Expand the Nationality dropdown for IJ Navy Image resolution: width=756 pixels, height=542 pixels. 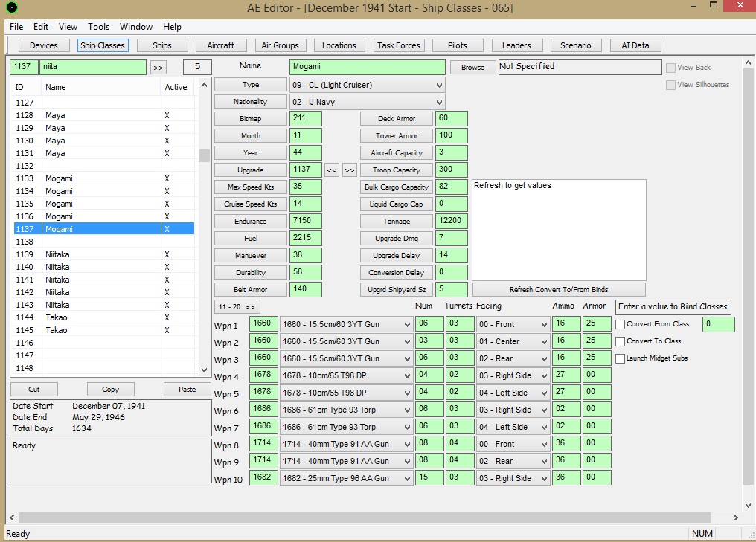[x=367, y=102]
